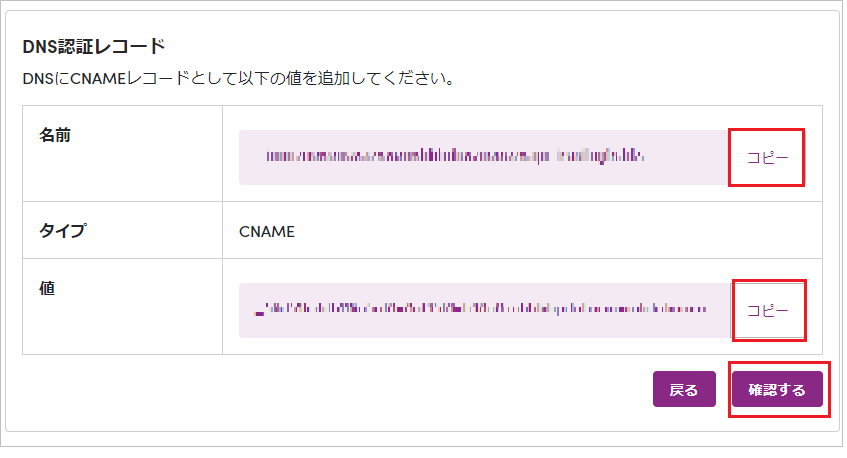Viewport: 847px width, 458px height.
Task: Click the DNSにCNAMEレコード instruction sentence
Action: (238, 79)
